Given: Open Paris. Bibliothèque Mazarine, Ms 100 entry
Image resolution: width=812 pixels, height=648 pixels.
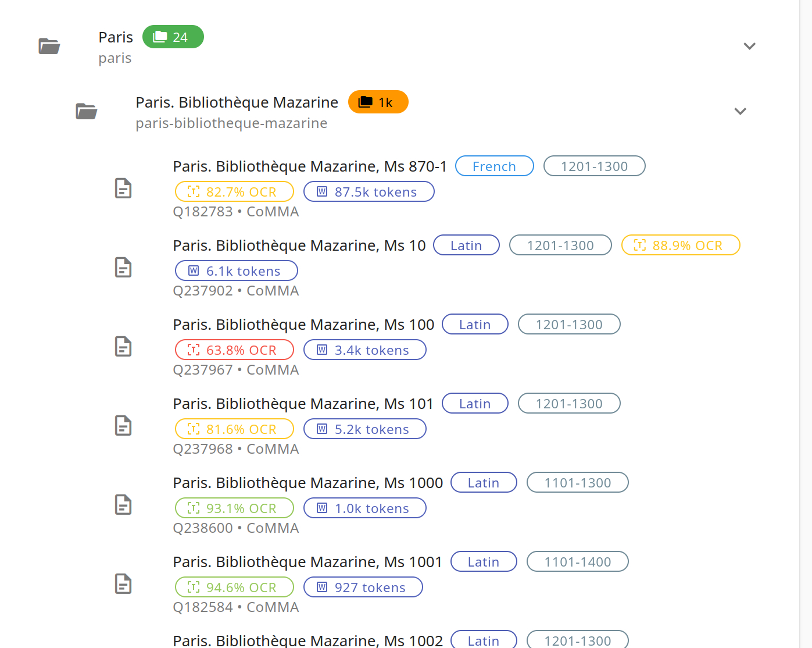Looking at the screenshot, I should 303,325.
